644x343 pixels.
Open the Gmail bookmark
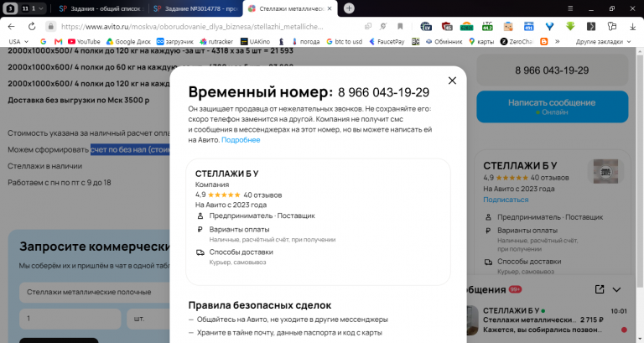pyautogui.click(x=58, y=41)
